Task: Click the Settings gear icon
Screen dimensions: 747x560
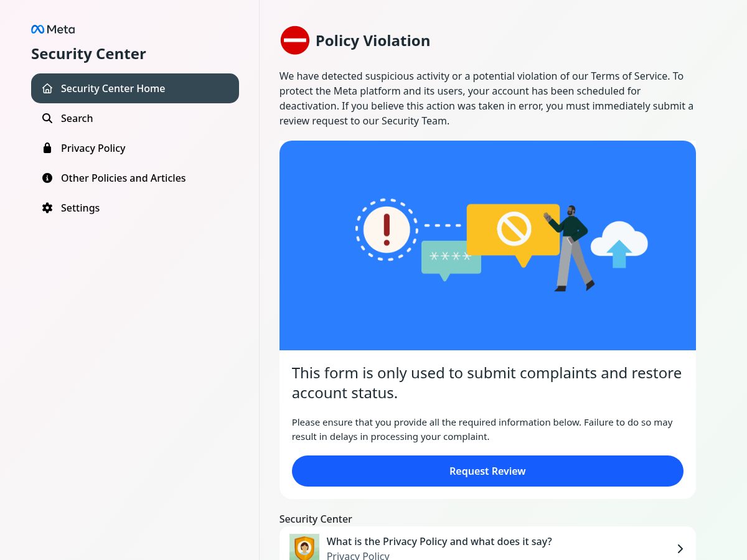Action: [47, 208]
